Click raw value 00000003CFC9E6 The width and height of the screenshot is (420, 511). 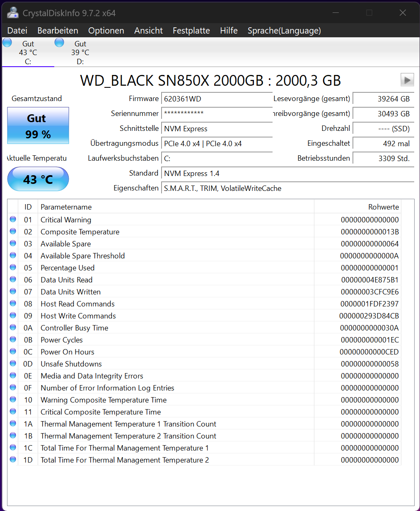point(370,292)
